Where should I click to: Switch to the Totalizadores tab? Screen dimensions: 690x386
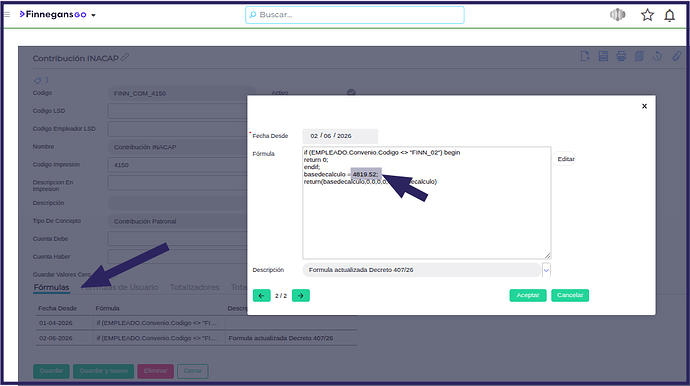point(195,287)
